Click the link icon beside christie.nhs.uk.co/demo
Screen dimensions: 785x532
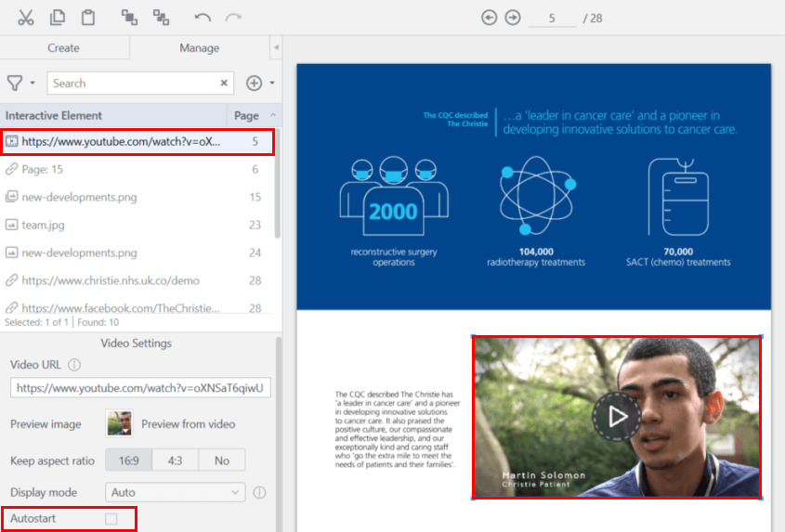click(x=11, y=280)
